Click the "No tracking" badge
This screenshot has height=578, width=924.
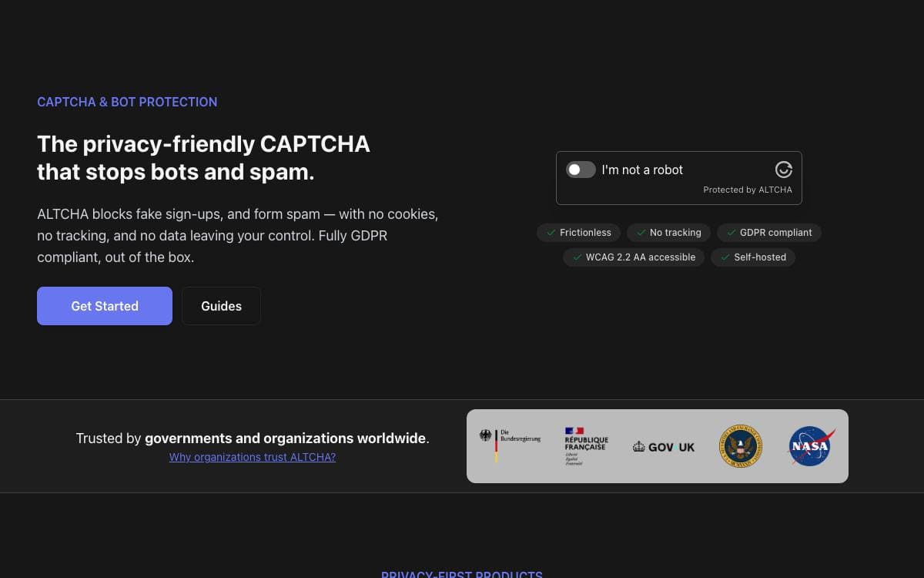click(668, 233)
